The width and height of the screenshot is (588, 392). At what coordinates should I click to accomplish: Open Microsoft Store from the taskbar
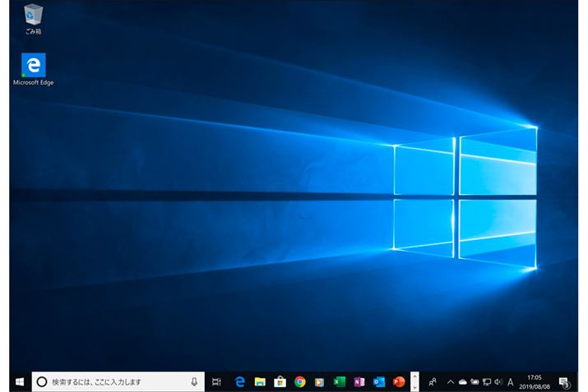click(x=280, y=381)
